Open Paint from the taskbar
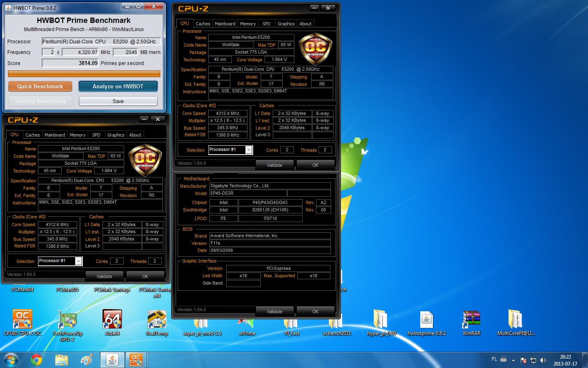 pyautogui.click(x=87, y=360)
